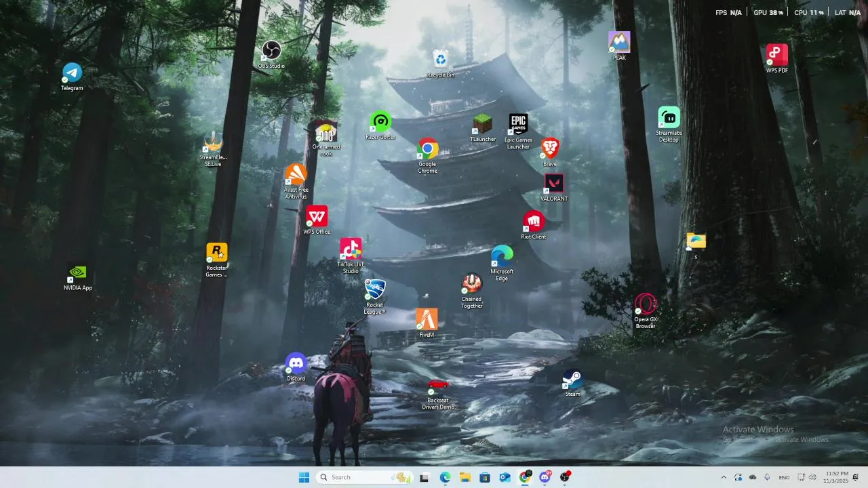The height and width of the screenshot is (488, 868).
Task: Select the NVIDIA App desktop icon
Action: [x=78, y=277]
